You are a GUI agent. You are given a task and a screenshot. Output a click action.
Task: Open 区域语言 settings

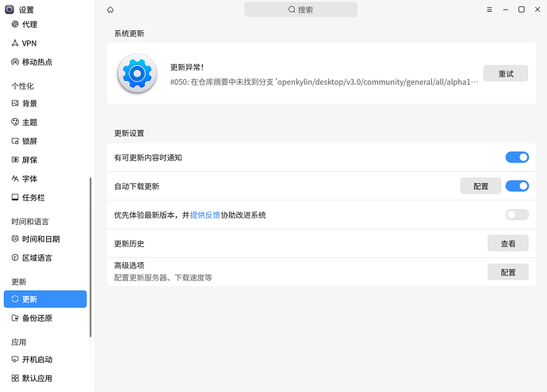(x=45, y=258)
